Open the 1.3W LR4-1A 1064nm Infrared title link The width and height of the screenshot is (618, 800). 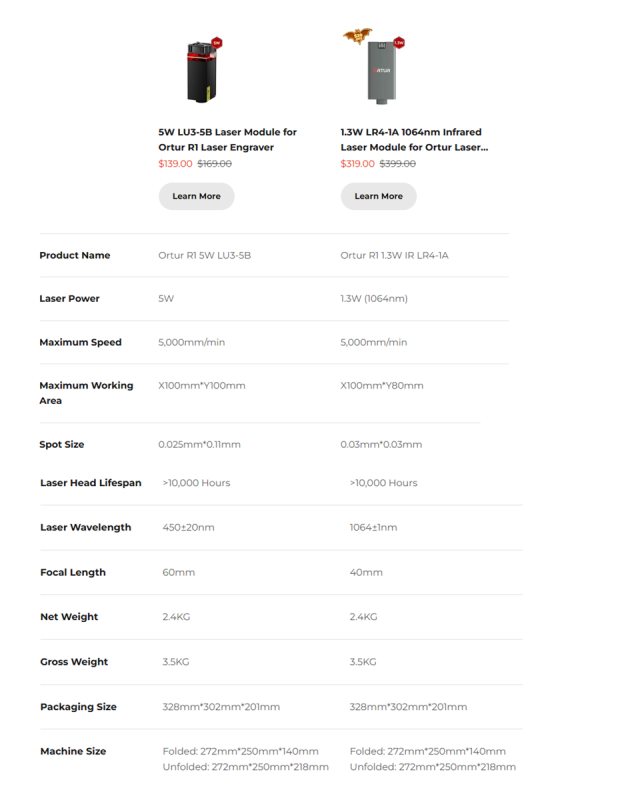click(x=411, y=139)
